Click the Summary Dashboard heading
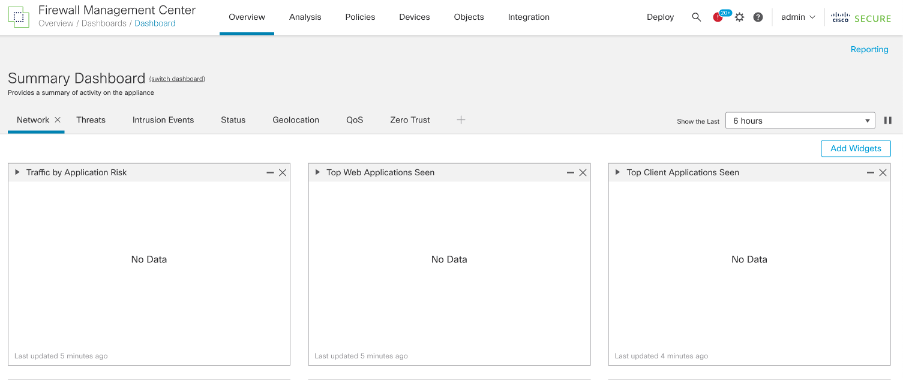The height and width of the screenshot is (380, 904). pos(77,78)
